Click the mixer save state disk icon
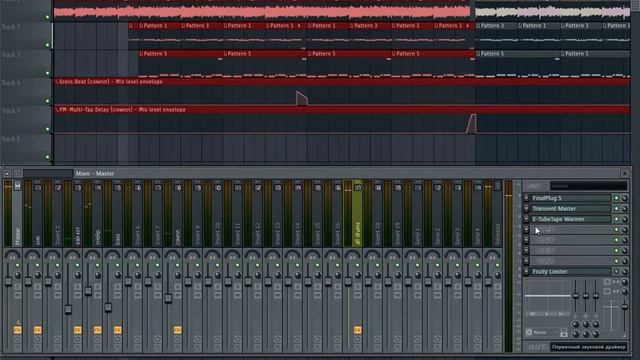This screenshot has width=640, height=360. pos(564,333)
